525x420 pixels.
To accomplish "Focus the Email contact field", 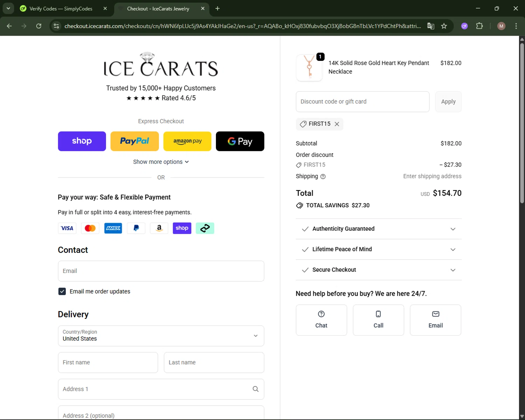I will click(161, 271).
